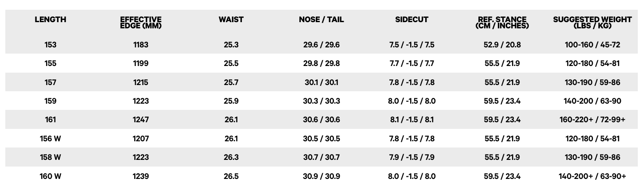Click waist value 25.7
The image size is (644, 194).
pos(231,82)
